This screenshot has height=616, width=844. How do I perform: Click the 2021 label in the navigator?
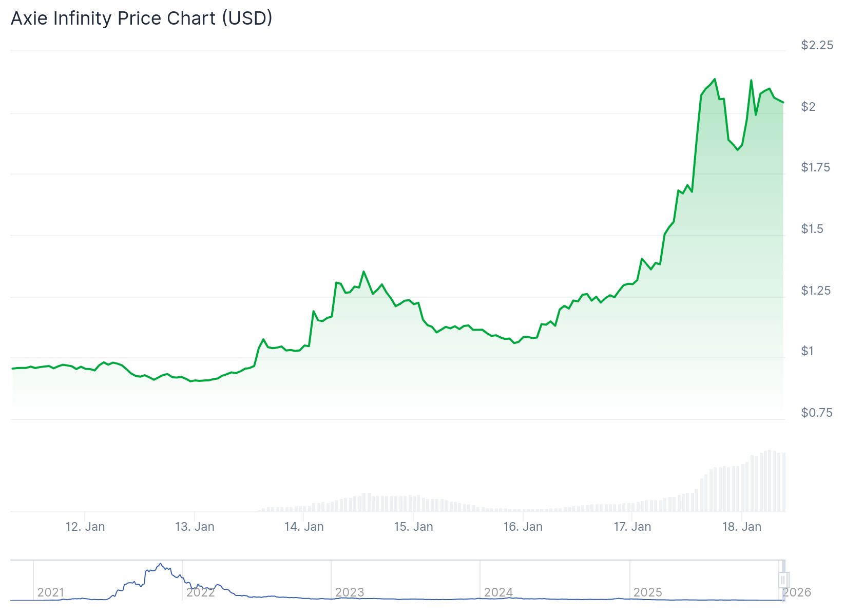click(51, 592)
